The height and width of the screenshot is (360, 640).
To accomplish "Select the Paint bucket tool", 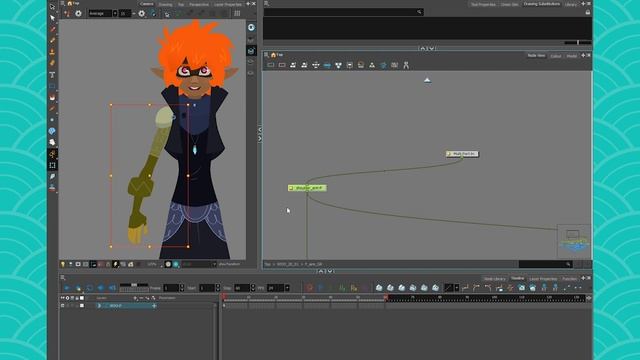I will (52, 98).
